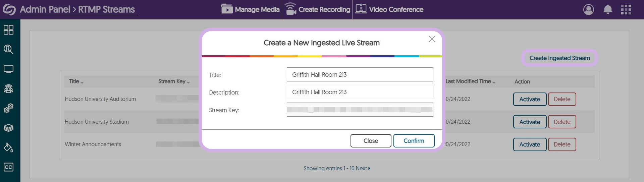Close the dialog with the X icon
Screen dimensions: 644x182
(432, 39)
